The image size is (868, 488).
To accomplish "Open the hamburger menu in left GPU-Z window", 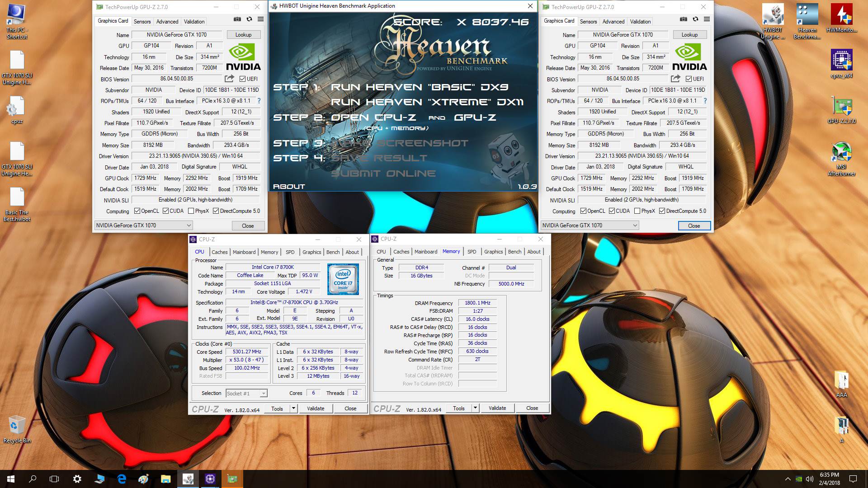I will 261,19.
